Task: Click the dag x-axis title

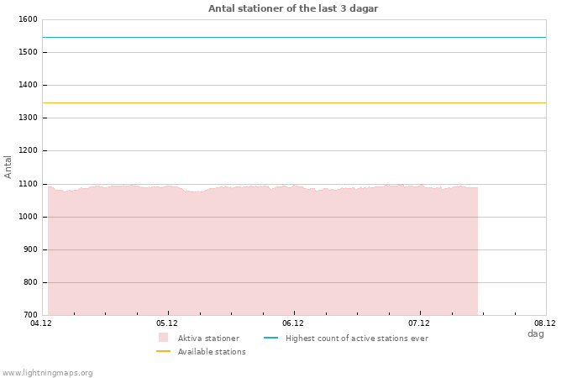Action: (535, 334)
